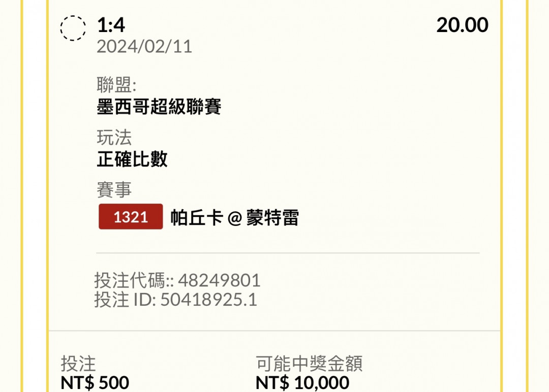
Task: Click the 投注代碼 number 48249801
Action: point(219,280)
